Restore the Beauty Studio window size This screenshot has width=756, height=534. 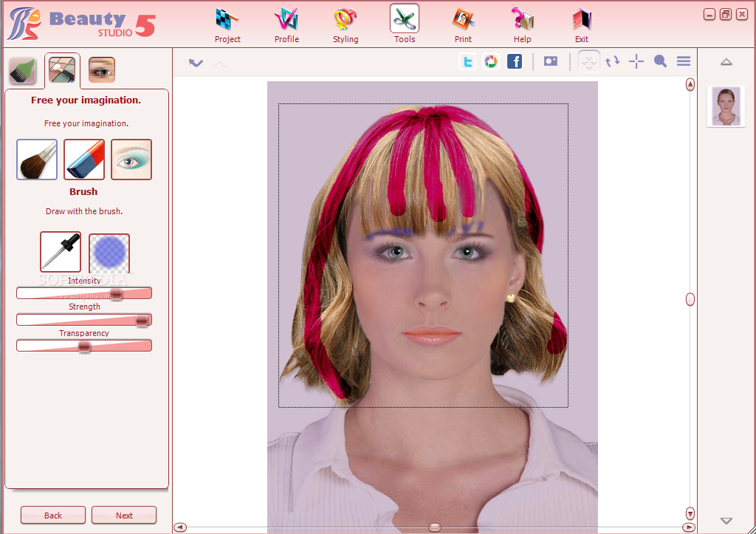[x=725, y=15]
